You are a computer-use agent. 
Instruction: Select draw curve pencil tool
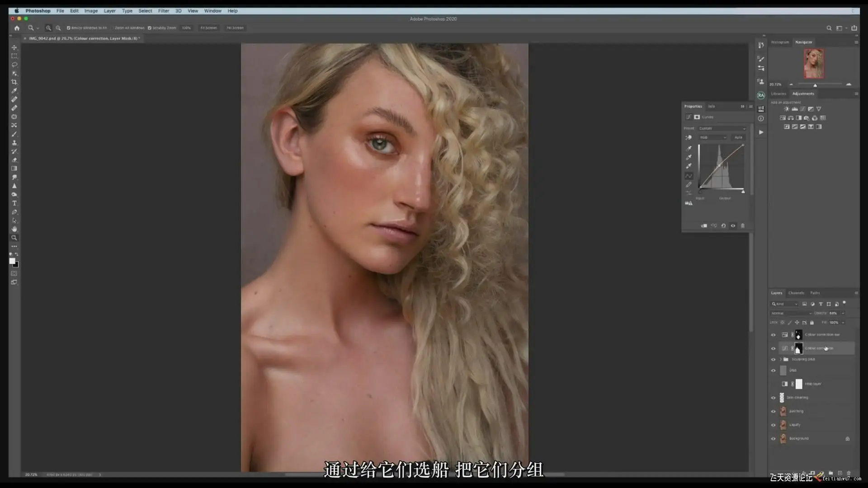[x=689, y=184]
